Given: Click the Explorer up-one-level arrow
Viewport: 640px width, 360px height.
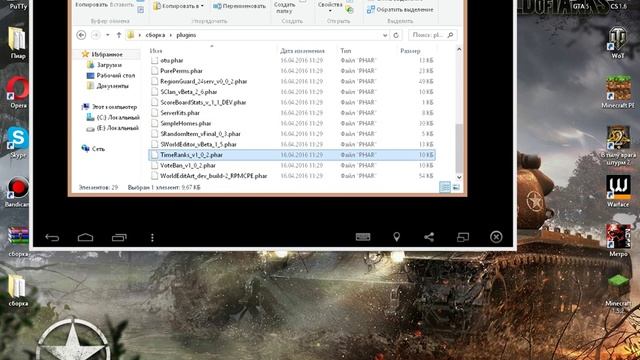Looking at the screenshot, I should pyautogui.click(x=119, y=35).
